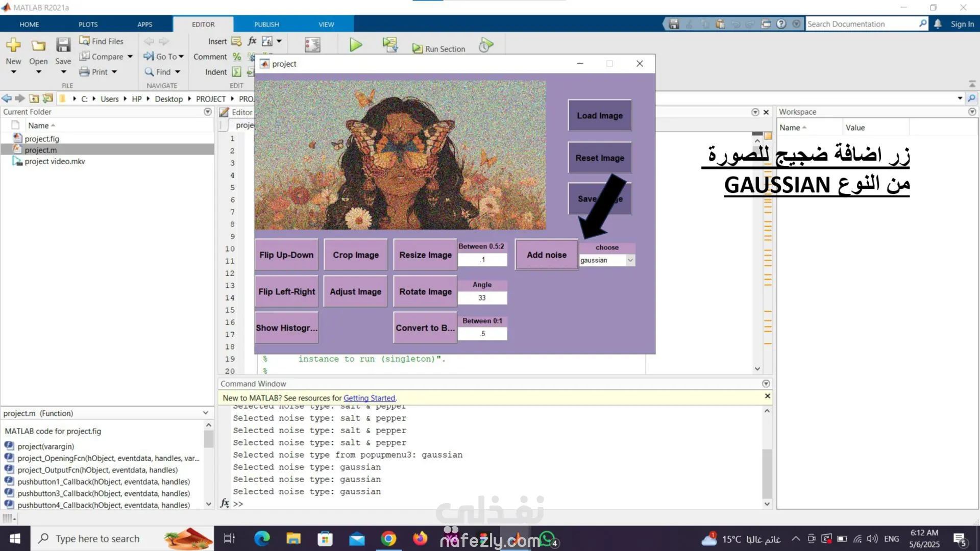
Task: Click the threshold field under Between 0:1
Action: 482,334
